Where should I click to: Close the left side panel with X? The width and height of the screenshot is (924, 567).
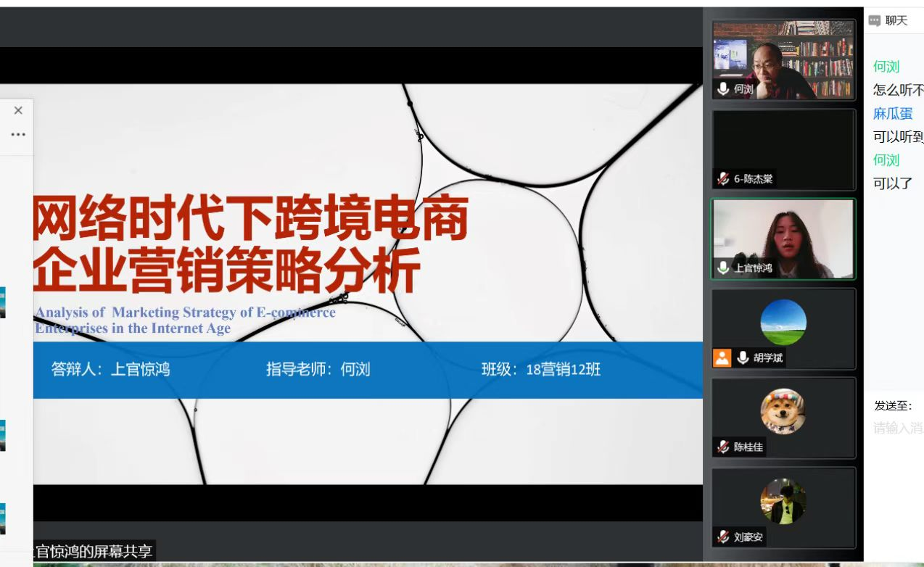click(18, 110)
